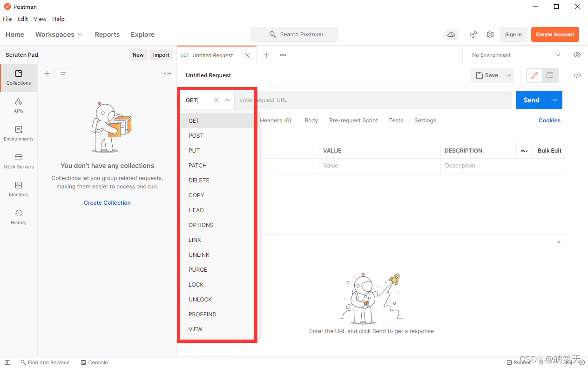Viewport: 588px width, 368px height.
Task: Select LOCK from the method list
Action: (x=217, y=285)
